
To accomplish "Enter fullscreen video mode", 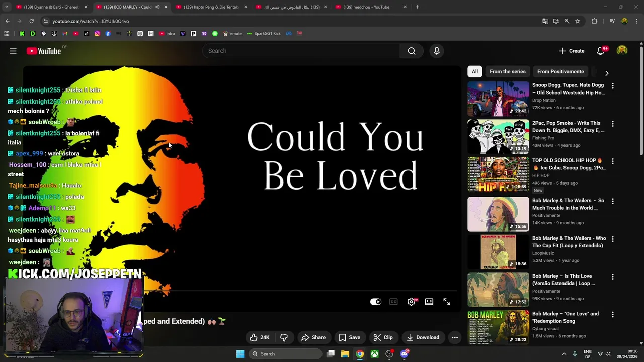I will pyautogui.click(x=447, y=302).
